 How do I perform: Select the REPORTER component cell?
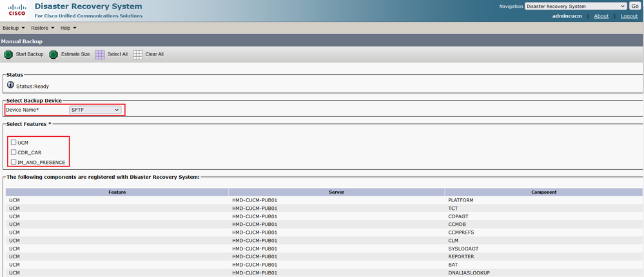[461, 256]
